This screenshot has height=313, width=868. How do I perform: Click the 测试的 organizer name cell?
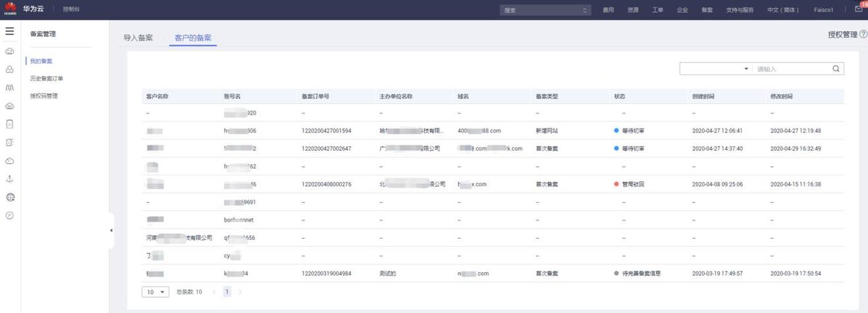pyautogui.click(x=388, y=273)
